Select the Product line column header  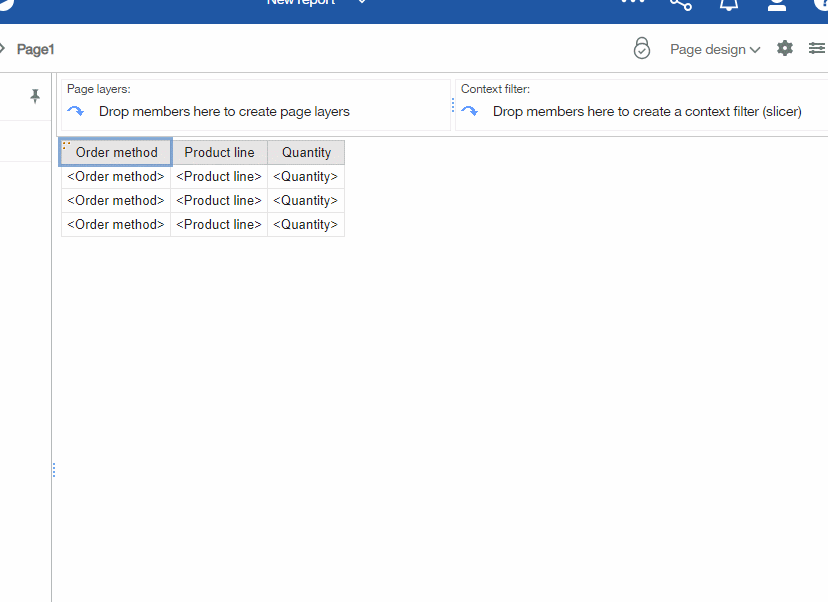[x=219, y=152]
